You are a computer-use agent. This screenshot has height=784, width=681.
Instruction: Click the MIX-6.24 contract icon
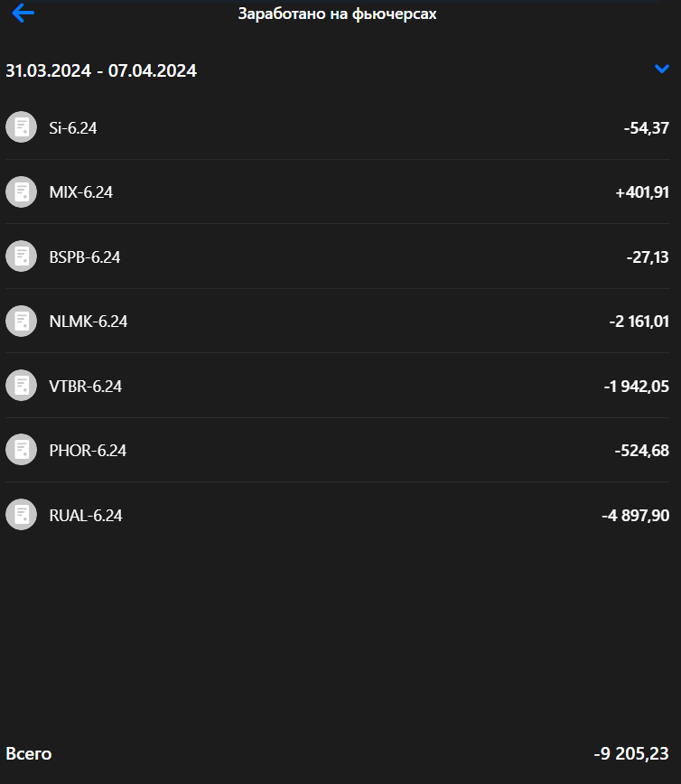(x=21, y=191)
